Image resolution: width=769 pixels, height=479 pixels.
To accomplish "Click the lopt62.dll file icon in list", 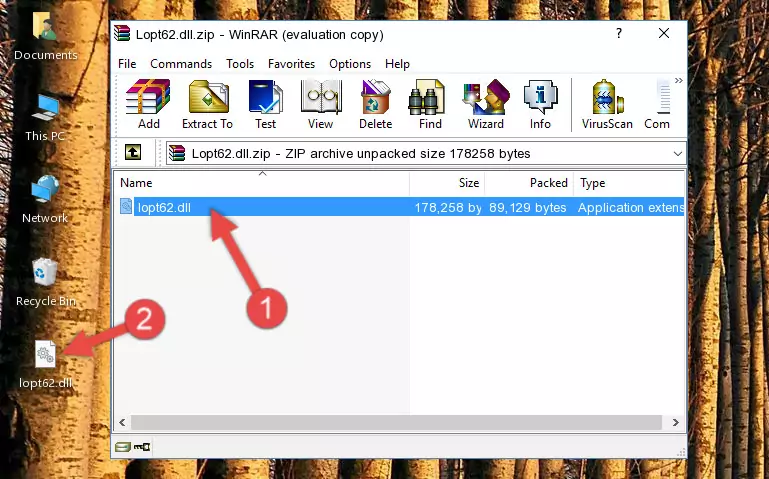I will point(126,207).
